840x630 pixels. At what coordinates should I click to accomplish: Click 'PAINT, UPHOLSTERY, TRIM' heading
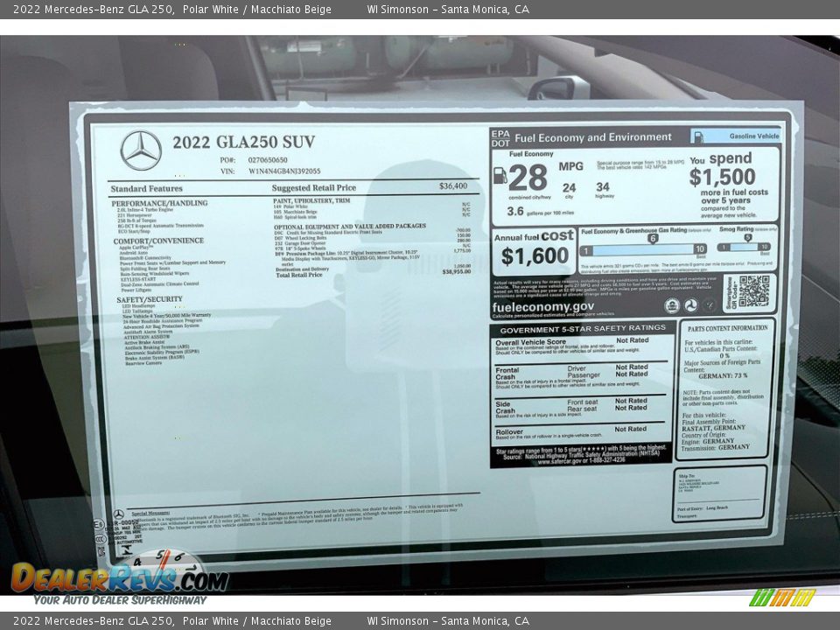coord(311,200)
